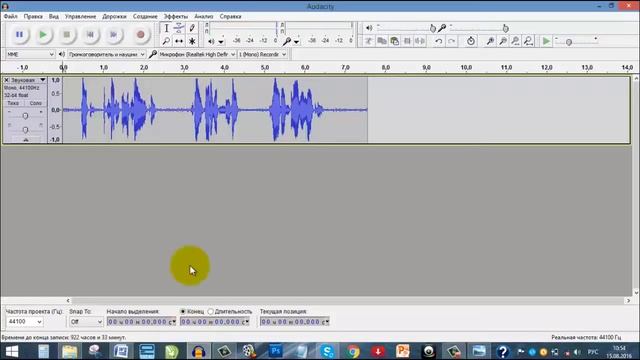Viewport: 640px width, 360px height.
Task: Adjust the playback speed slider
Action: tap(569, 42)
